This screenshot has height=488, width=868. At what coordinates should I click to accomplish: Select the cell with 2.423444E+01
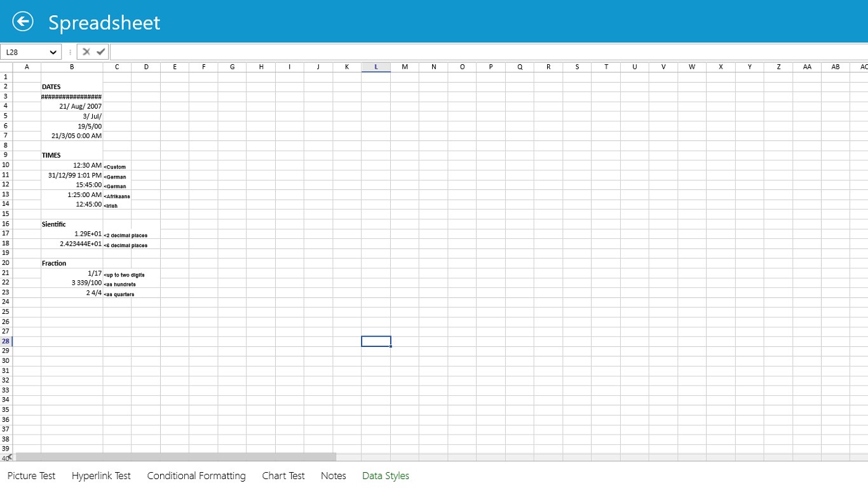click(72, 243)
